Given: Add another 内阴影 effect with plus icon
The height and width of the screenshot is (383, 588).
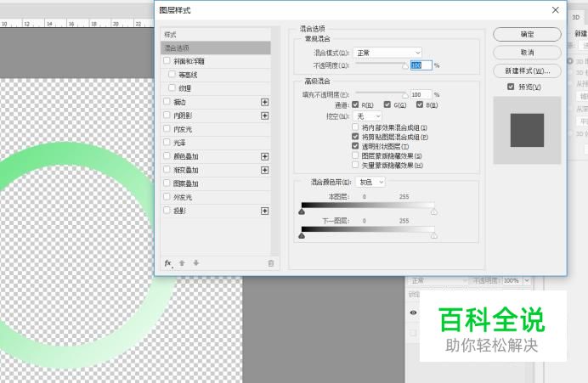Looking at the screenshot, I should coord(265,115).
